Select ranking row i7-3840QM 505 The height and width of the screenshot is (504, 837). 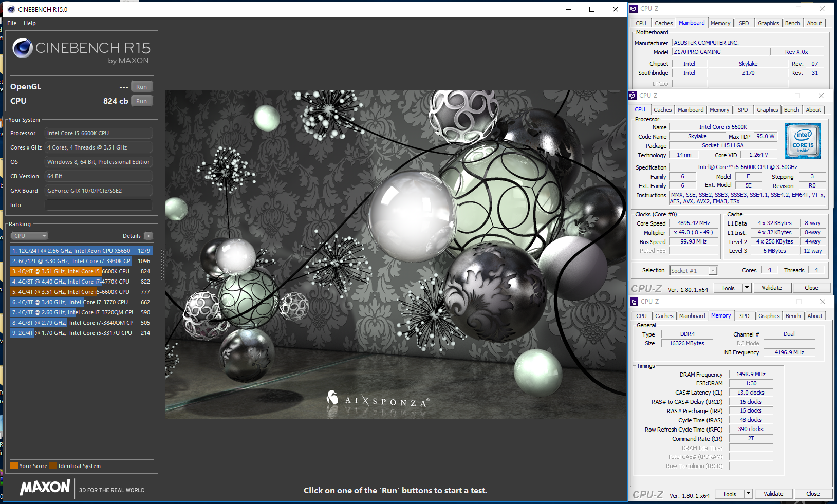coord(81,323)
